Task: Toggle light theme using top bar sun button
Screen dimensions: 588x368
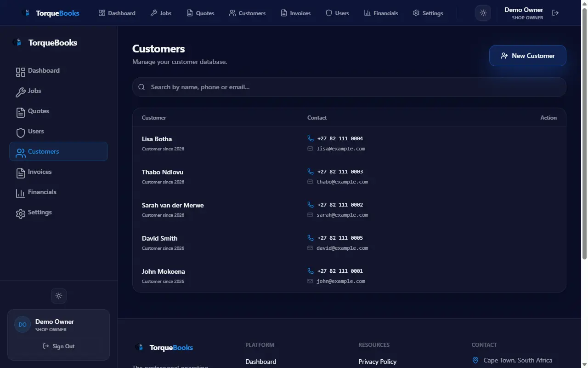Action: click(483, 13)
